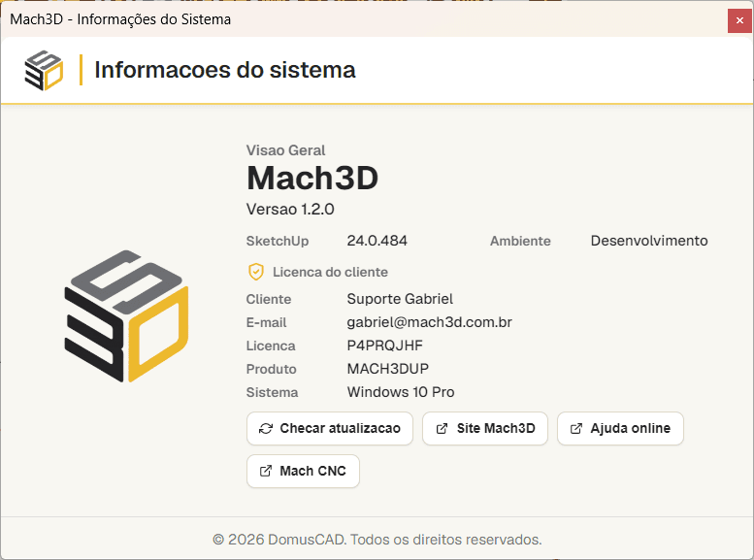Select the email gabriel@mach3d.com.br
The height and width of the screenshot is (560, 754).
click(x=430, y=322)
